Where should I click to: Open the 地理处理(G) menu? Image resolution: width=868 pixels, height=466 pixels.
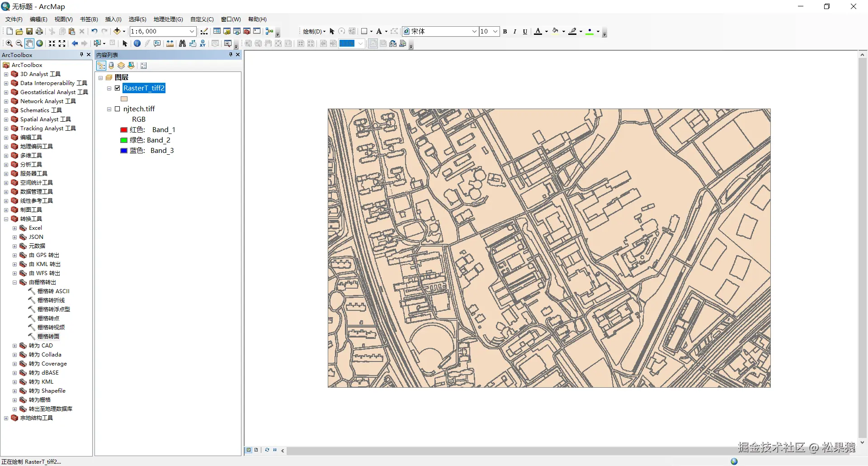click(168, 19)
